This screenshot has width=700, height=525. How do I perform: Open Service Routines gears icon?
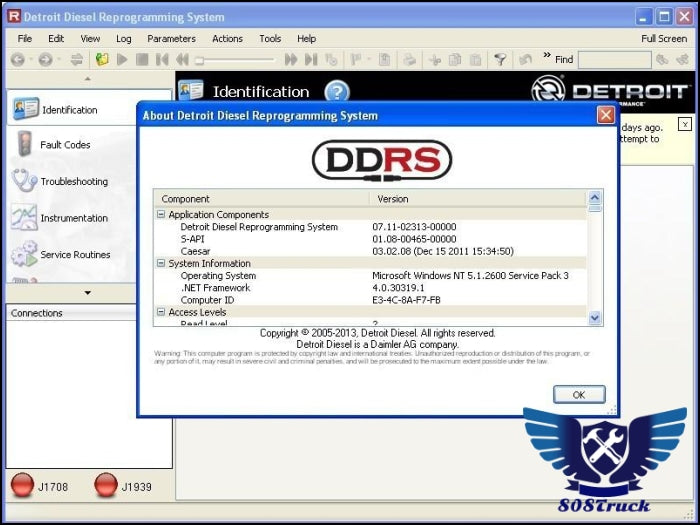(x=24, y=255)
